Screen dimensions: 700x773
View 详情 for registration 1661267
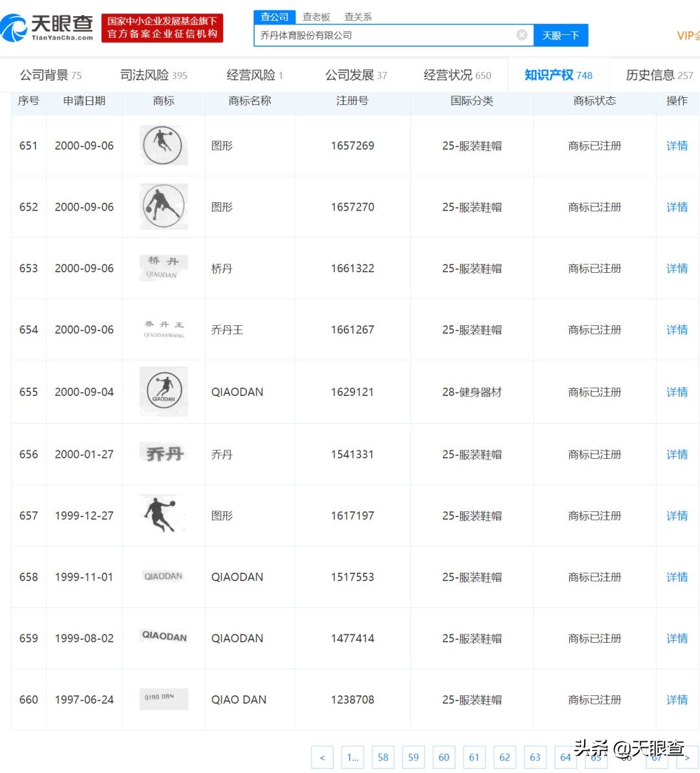click(677, 330)
